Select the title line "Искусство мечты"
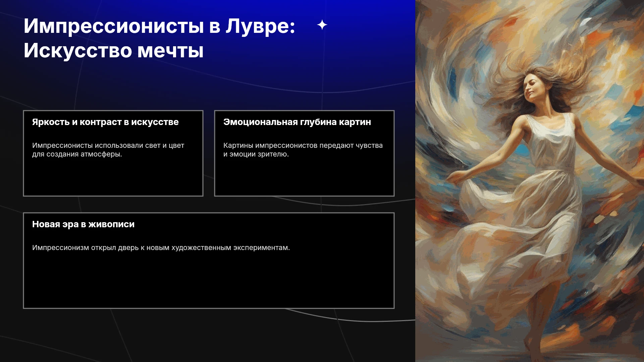 pyautogui.click(x=113, y=51)
